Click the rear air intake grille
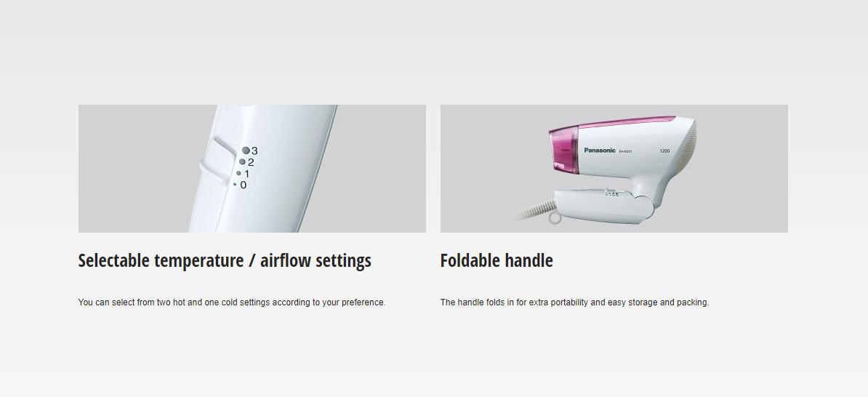The image size is (868, 397). click(692, 144)
